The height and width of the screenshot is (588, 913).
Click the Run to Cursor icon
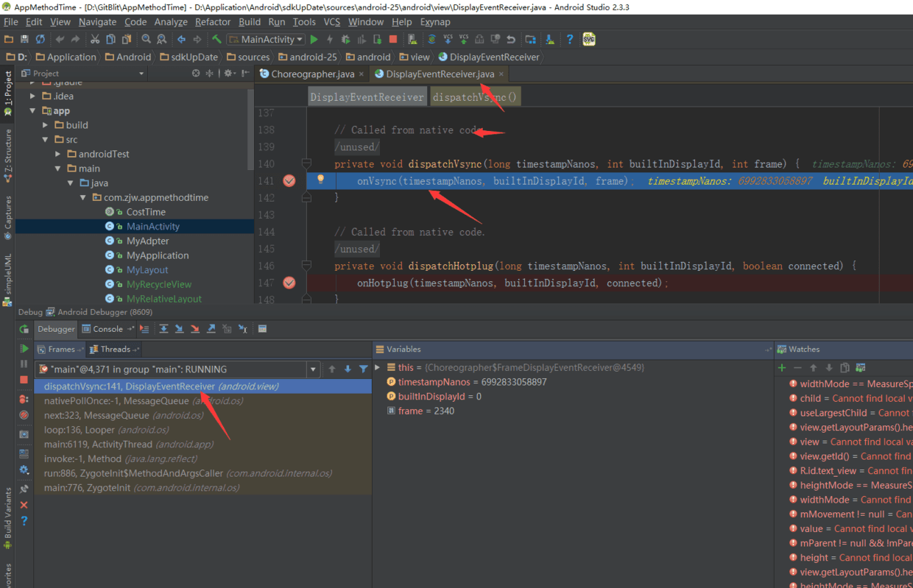click(243, 329)
